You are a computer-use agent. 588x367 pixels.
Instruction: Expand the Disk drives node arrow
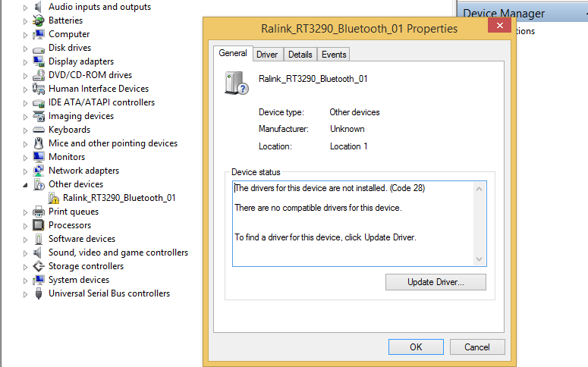click(x=25, y=49)
